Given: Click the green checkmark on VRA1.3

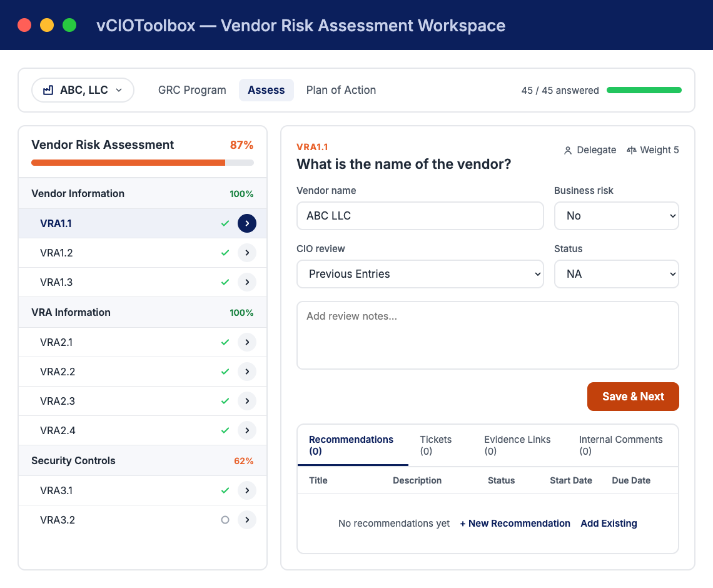Looking at the screenshot, I should [x=225, y=282].
